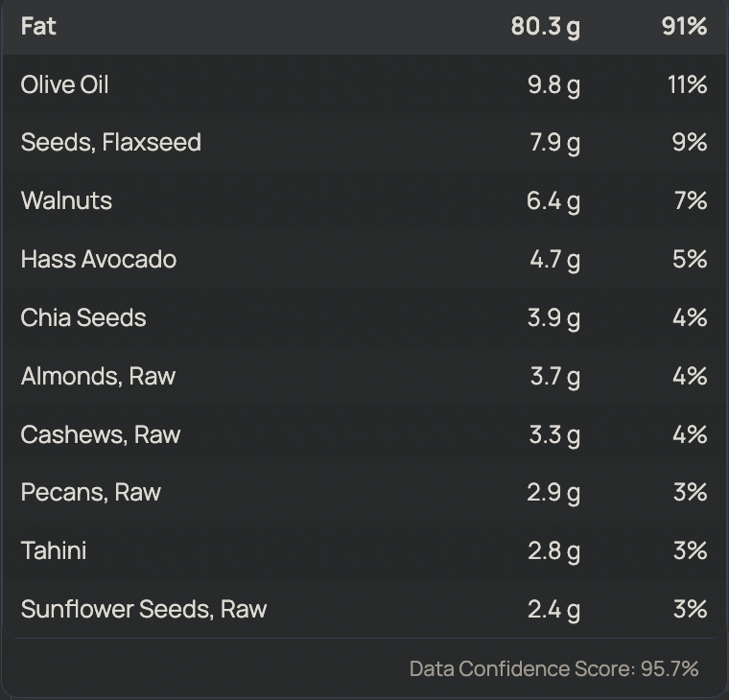Image resolution: width=729 pixels, height=700 pixels.
Task: Open the Chia Seeds entry
Action: click(83, 317)
